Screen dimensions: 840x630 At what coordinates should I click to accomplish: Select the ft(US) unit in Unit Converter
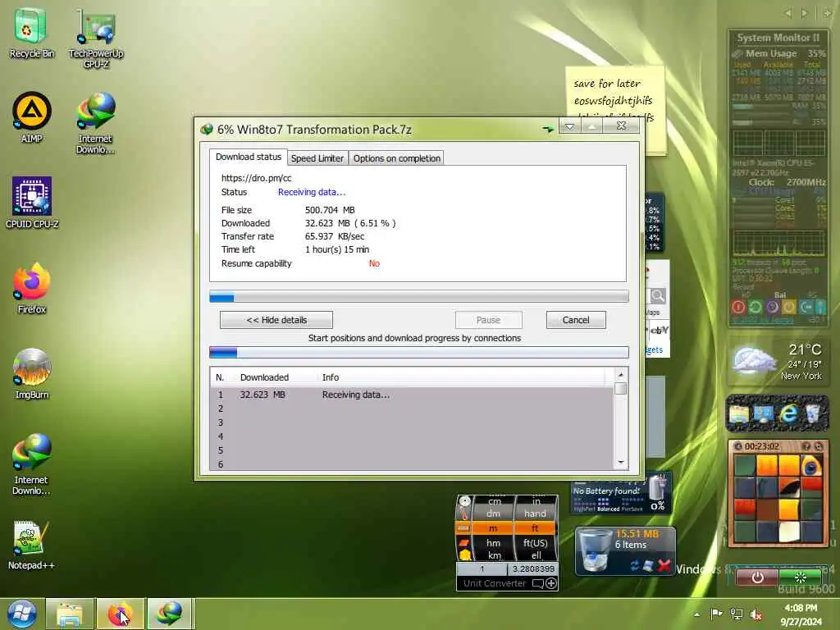(535, 543)
